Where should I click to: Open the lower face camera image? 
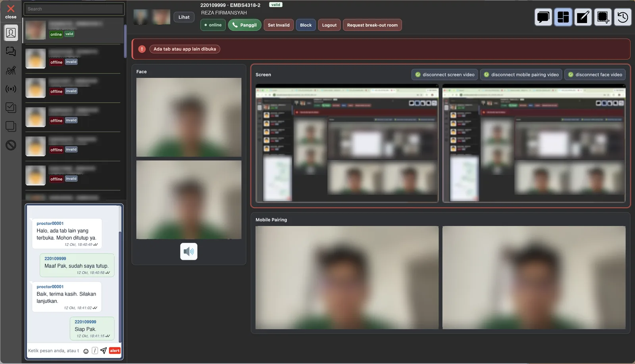(x=189, y=199)
